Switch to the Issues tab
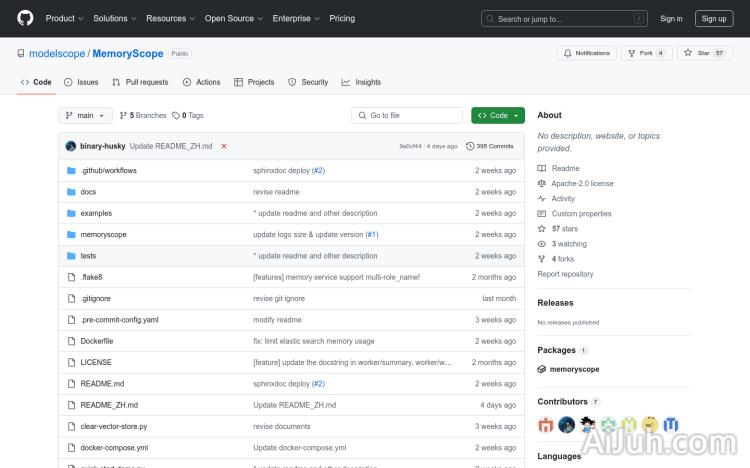This screenshot has height=468, width=750. click(82, 82)
